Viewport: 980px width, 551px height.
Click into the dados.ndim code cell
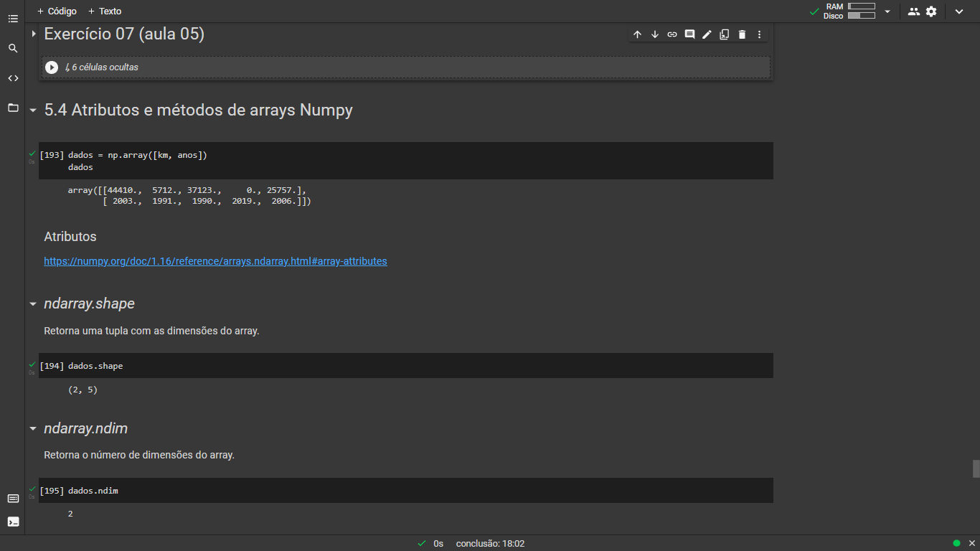point(420,491)
